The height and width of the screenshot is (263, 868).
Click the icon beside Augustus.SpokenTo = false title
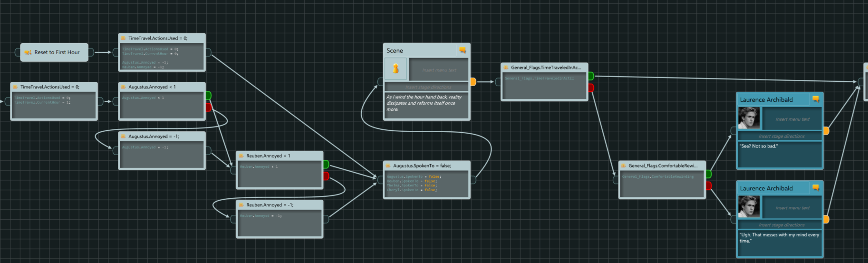pyautogui.click(x=388, y=166)
